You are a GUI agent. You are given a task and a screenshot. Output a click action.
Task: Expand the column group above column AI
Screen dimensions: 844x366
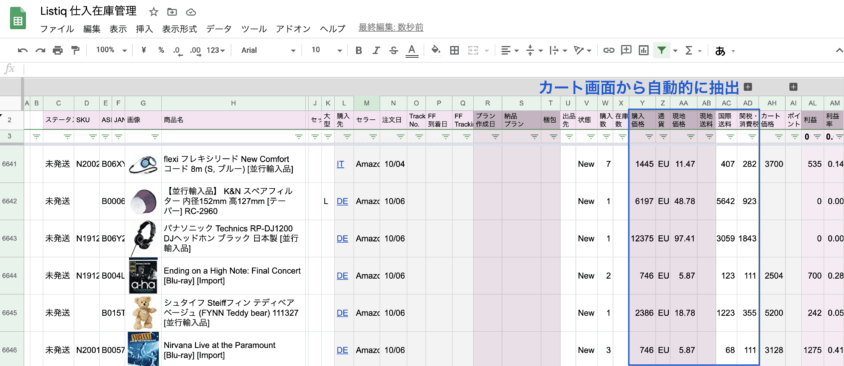point(793,87)
